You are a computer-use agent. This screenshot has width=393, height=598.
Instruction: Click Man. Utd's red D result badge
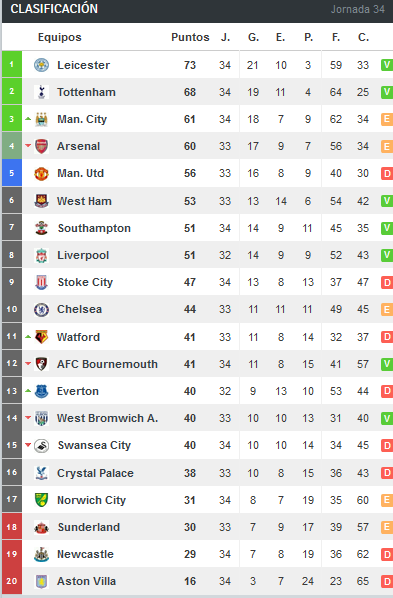pyautogui.click(x=387, y=174)
